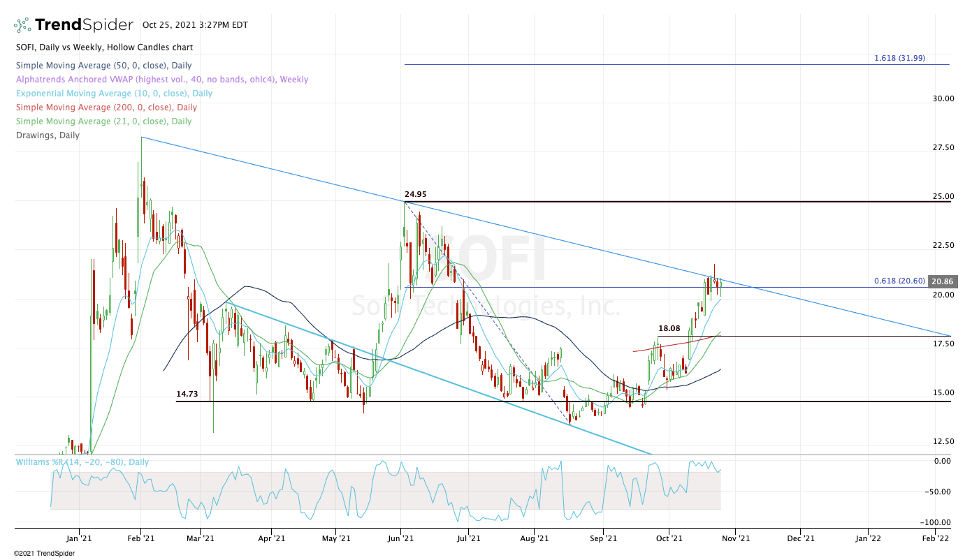Click the 22.50 price axis label

tap(943, 245)
